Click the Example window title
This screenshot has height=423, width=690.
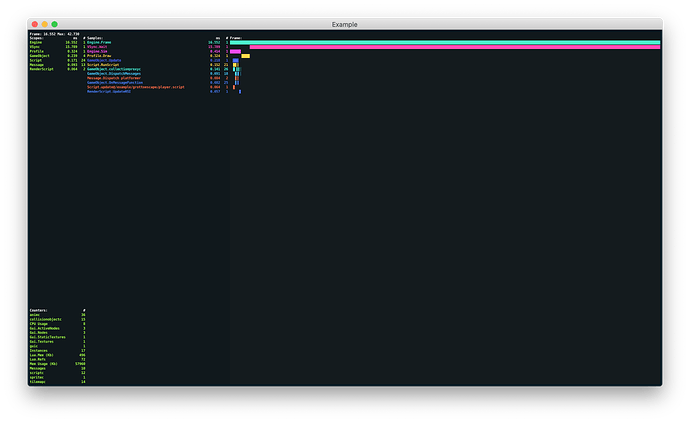(x=345, y=23)
